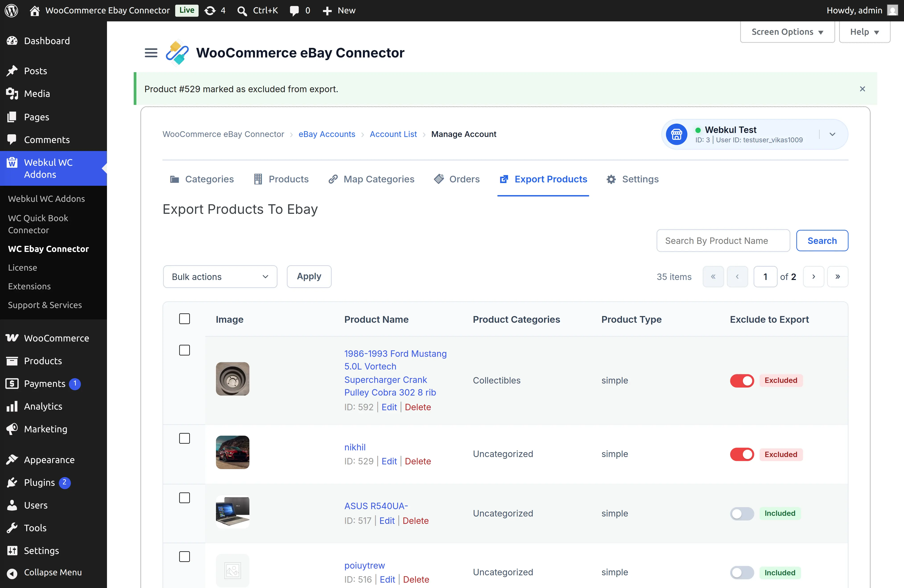Open the pending updates icon
904x588 pixels.
(x=210, y=10)
